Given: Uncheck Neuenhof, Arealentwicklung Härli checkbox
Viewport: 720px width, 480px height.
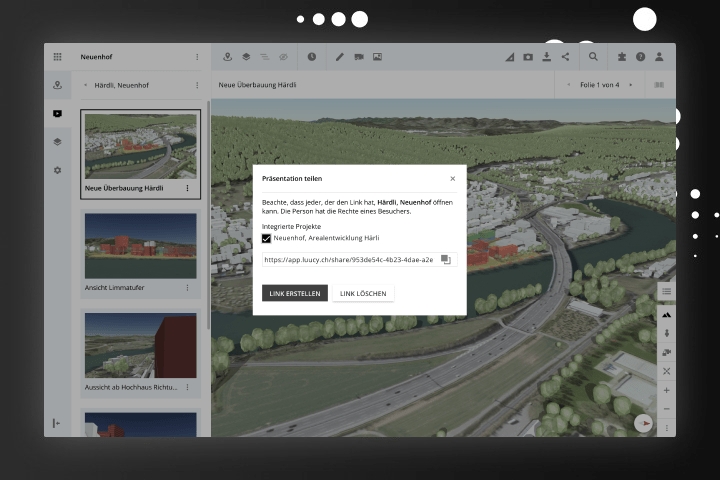Looking at the screenshot, I should pyautogui.click(x=267, y=238).
